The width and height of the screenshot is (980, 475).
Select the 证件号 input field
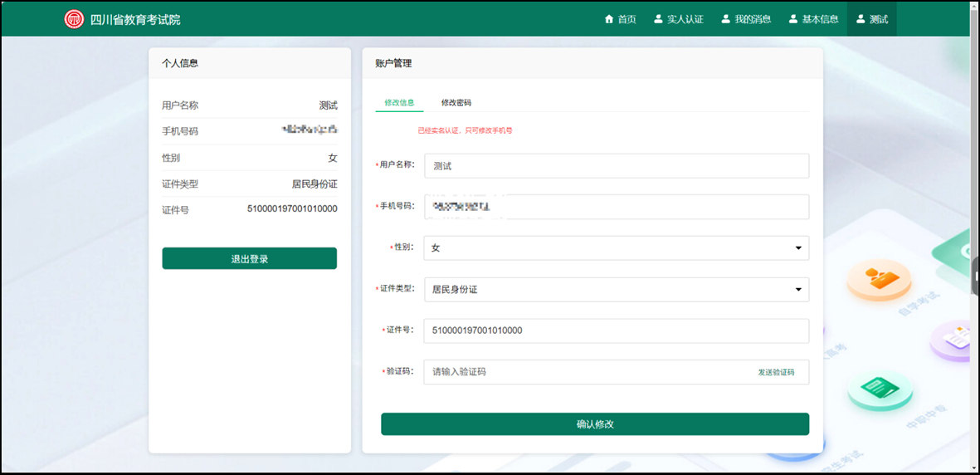click(616, 331)
